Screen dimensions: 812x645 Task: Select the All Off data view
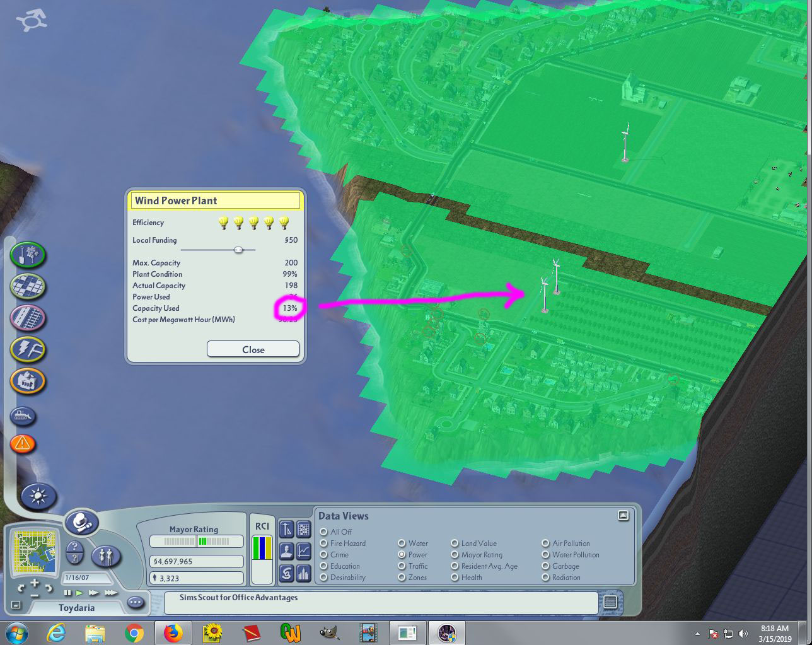pyautogui.click(x=336, y=532)
